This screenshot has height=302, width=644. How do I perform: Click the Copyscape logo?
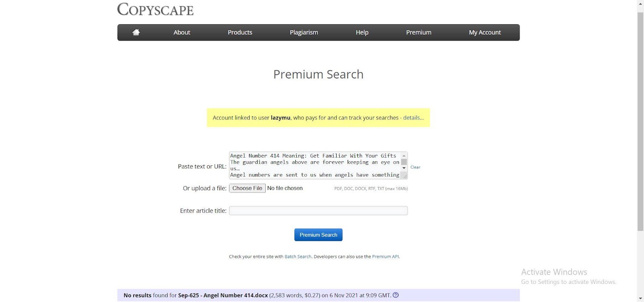point(155,9)
